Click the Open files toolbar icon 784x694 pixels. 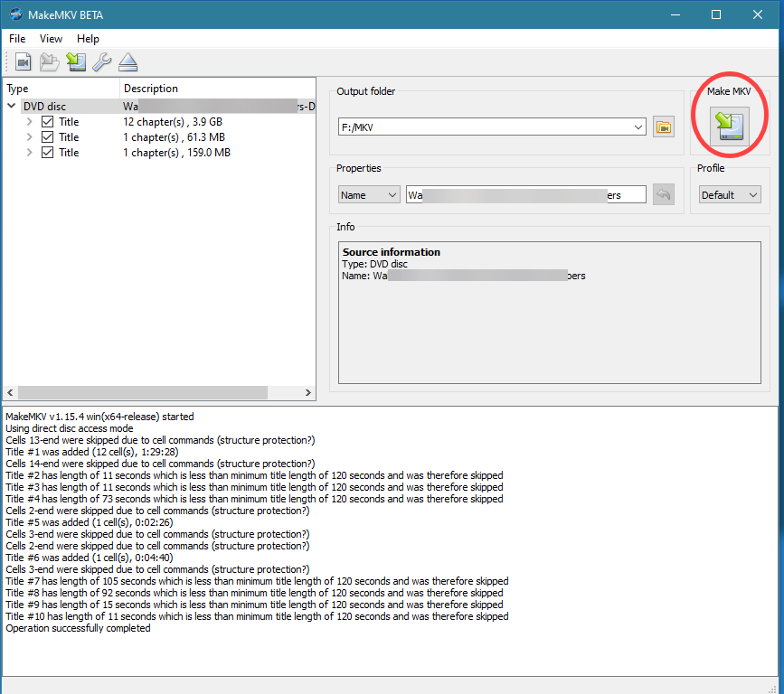pos(23,62)
